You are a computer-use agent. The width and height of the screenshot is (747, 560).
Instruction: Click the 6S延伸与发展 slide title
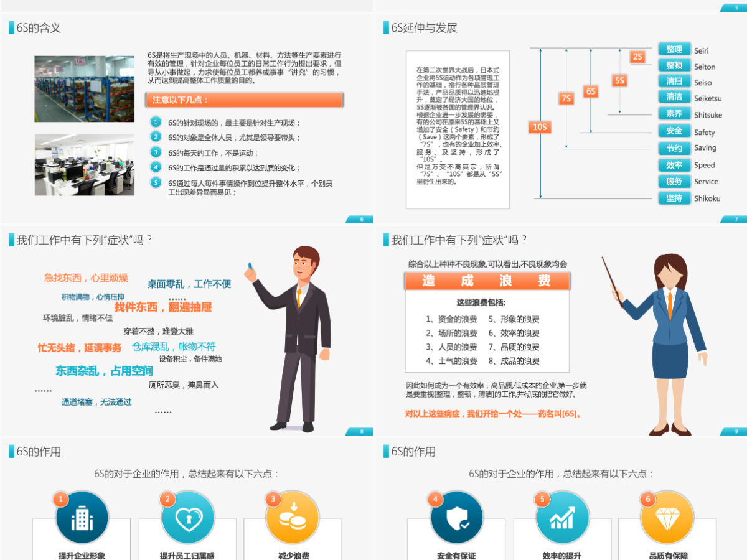(x=425, y=28)
